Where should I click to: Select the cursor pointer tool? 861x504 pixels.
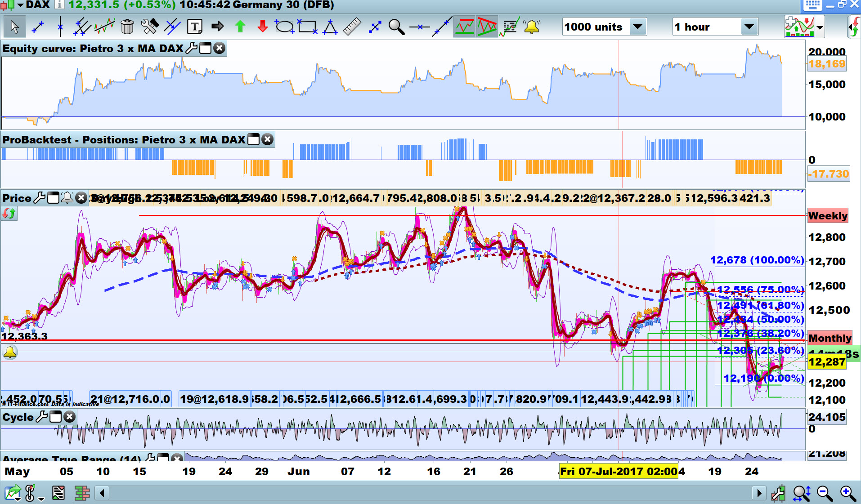14,27
